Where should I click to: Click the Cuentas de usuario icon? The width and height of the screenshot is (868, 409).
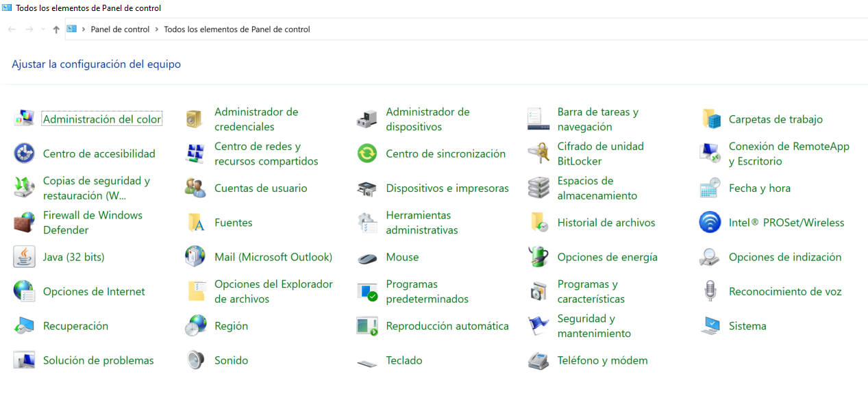(x=195, y=188)
